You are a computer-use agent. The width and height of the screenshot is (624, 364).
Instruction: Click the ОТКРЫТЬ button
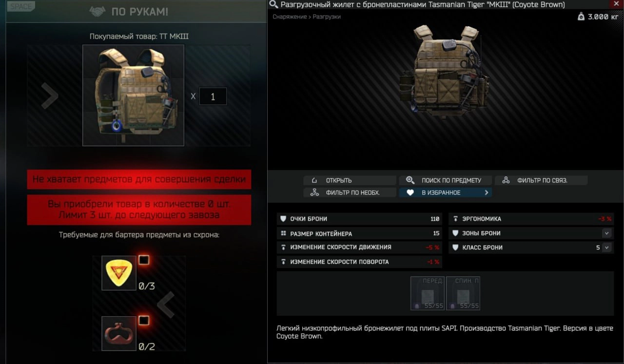click(350, 180)
